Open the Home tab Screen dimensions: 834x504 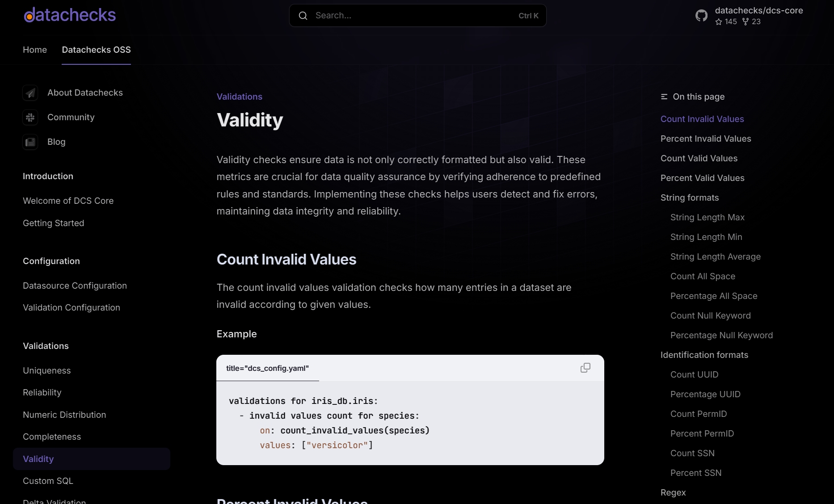tap(35, 50)
